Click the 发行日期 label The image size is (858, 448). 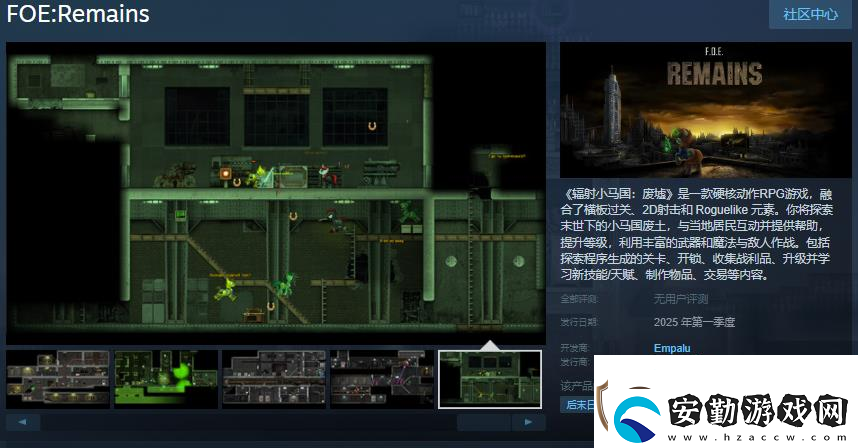click(579, 322)
